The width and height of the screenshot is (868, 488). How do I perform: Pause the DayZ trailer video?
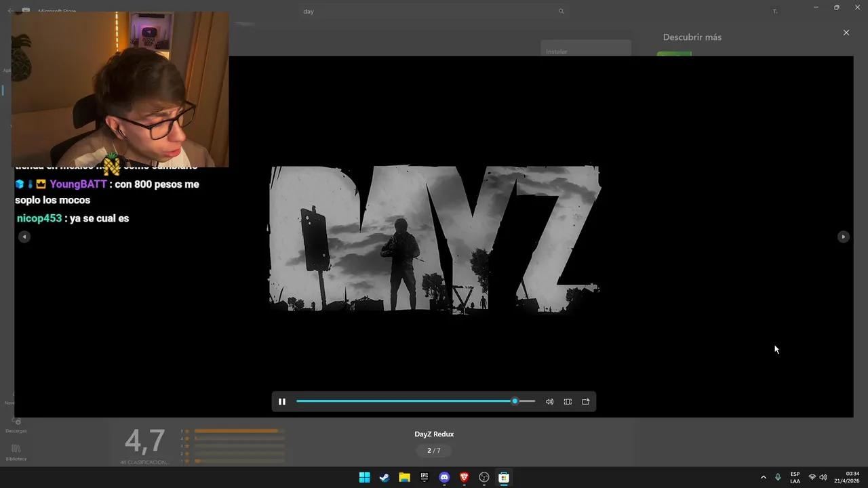click(x=282, y=401)
